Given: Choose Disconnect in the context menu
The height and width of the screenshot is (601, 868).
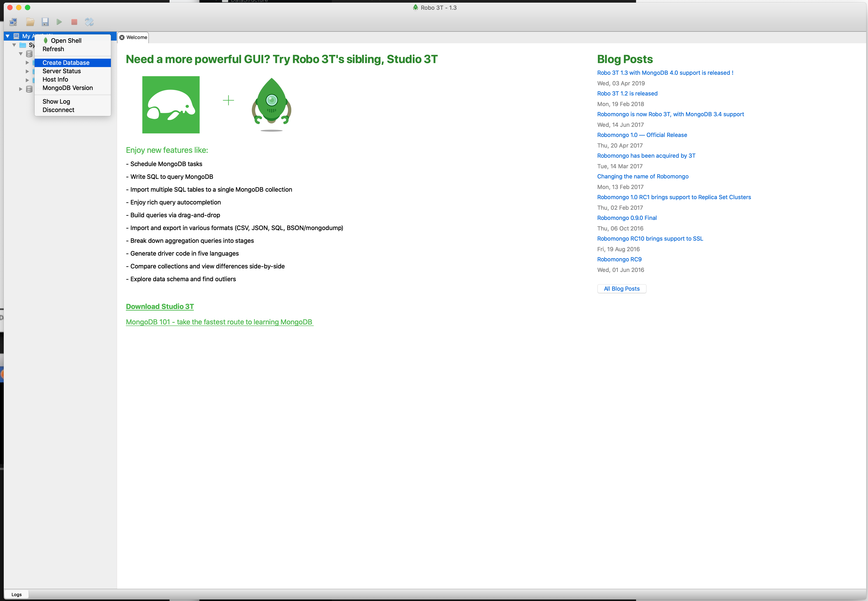Looking at the screenshot, I should coord(58,110).
